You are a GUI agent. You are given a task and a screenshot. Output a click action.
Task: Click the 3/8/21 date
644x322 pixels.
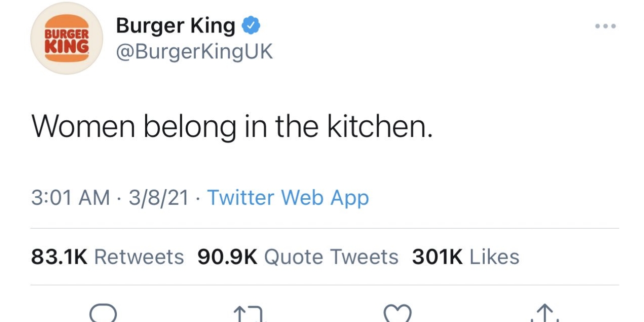(159, 198)
